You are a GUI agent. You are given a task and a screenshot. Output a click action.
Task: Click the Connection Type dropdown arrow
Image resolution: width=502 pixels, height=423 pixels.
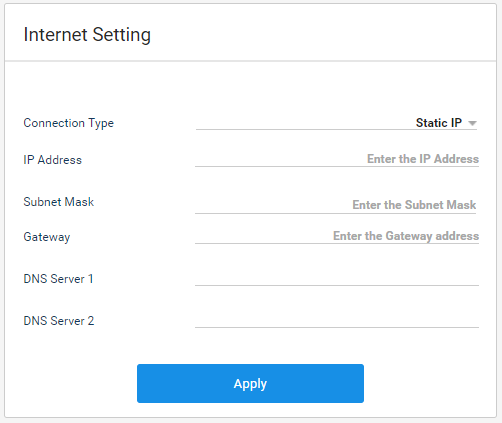(472, 123)
